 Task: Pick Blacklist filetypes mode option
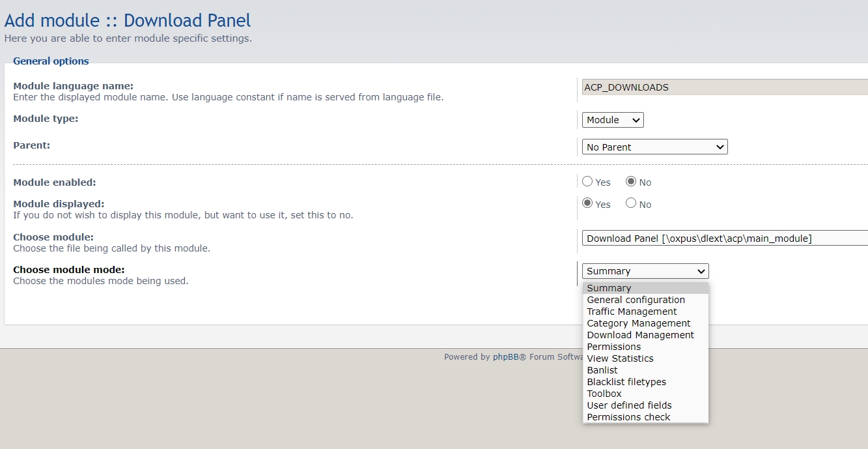click(x=626, y=382)
